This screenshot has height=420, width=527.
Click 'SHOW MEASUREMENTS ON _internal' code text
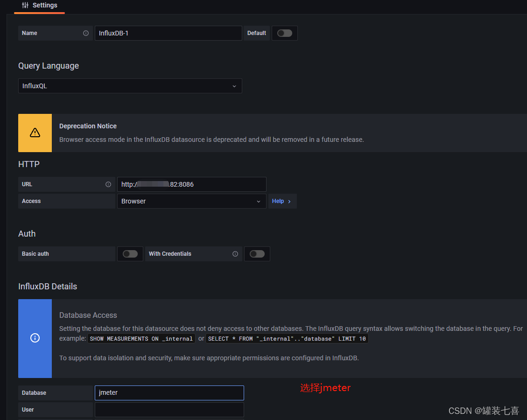[x=141, y=339]
